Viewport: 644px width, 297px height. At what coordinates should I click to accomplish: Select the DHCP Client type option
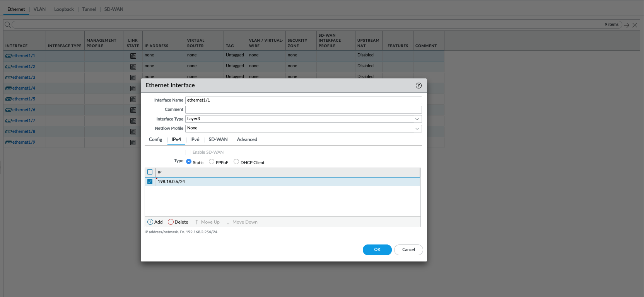tap(236, 162)
